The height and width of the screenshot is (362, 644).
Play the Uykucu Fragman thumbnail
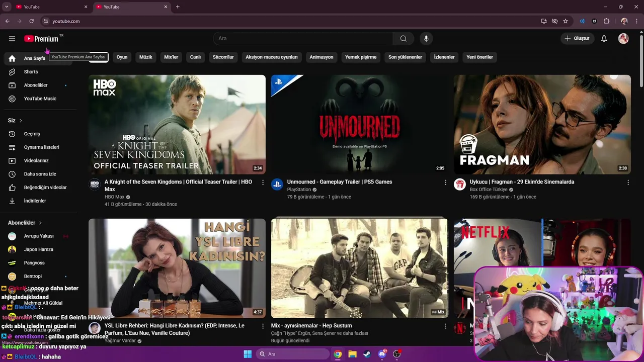click(x=542, y=125)
